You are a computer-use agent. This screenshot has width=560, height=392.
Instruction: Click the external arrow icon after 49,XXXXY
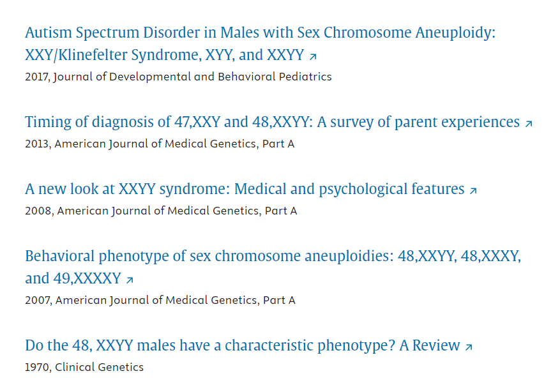click(130, 280)
